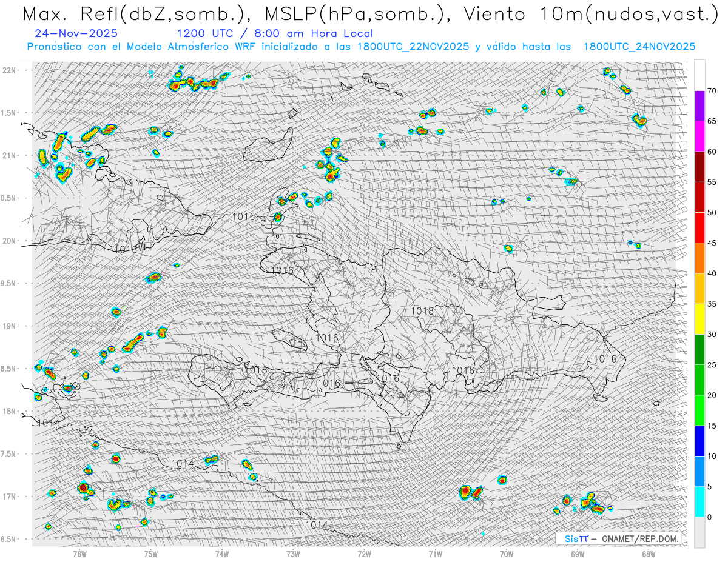Click the '22N' latitude axis label
The image size is (728, 562).
coord(10,70)
